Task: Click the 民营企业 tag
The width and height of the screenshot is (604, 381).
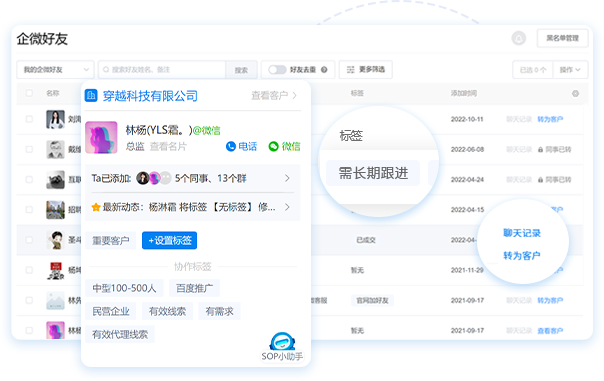Action: 111,311
